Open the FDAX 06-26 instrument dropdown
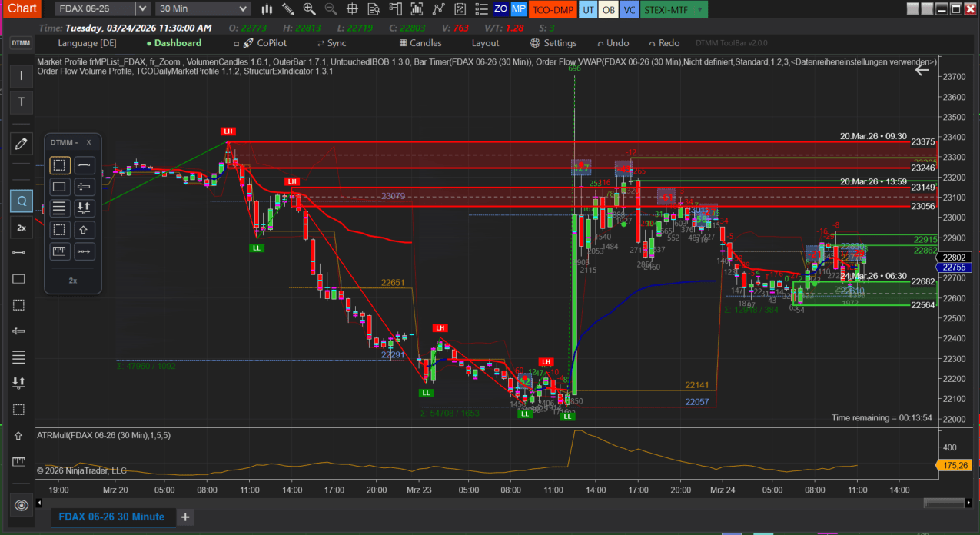This screenshot has height=535, width=980. click(142, 9)
